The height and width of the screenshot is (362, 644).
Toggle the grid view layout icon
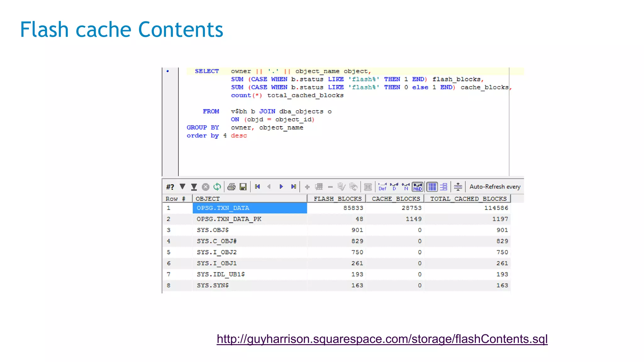(x=432, y=187)
